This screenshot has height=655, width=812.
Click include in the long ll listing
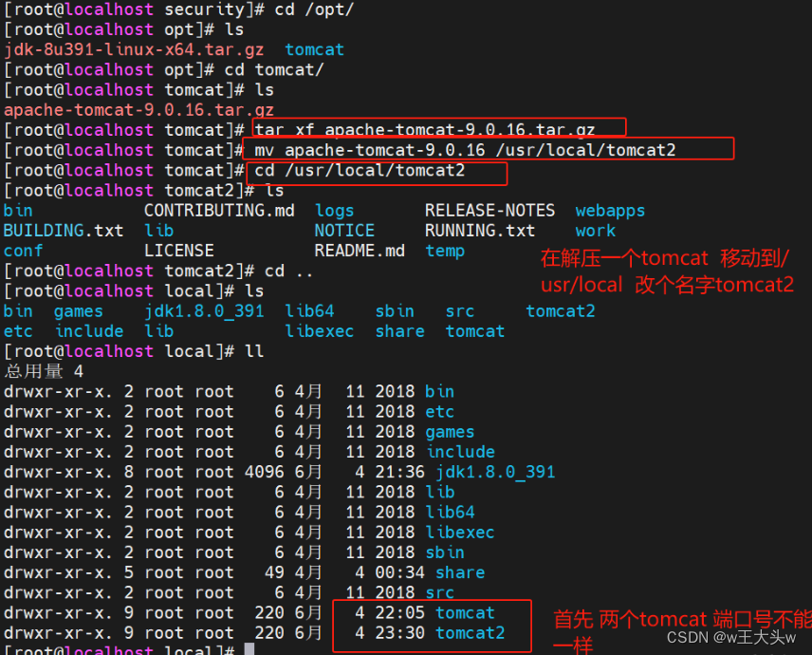(x=460, y=452)
